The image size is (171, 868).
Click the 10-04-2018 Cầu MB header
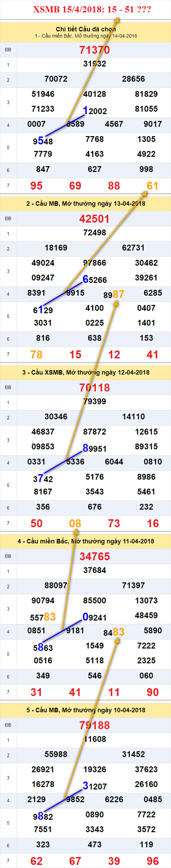pyautogui.click(x=85, y=710)
